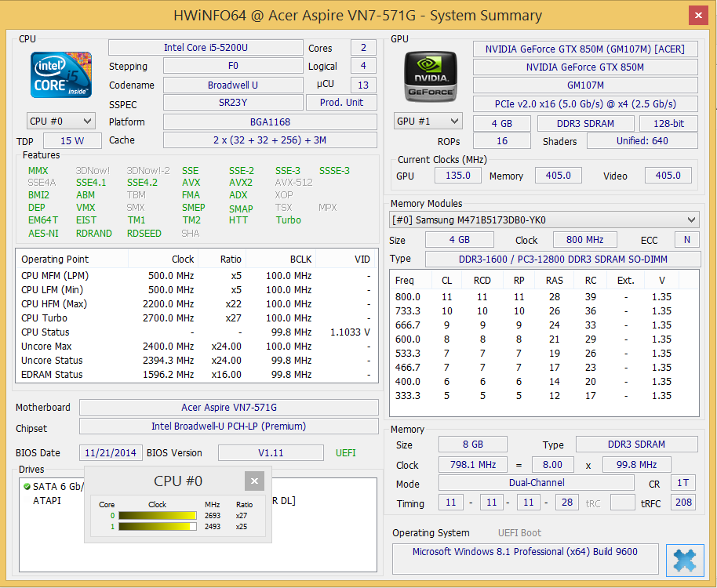The image size is (717, 588).
Task: Click the BIOS version V1.11 field
Action: click(271, 453)
